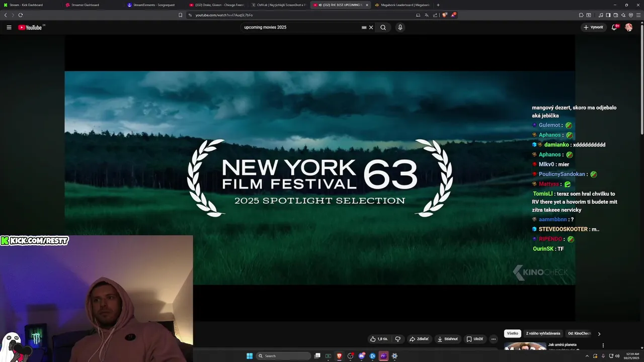644x362 pixels.
Task: Toggle the browser sidebar panel icon
Action: [x=608, y=15]
